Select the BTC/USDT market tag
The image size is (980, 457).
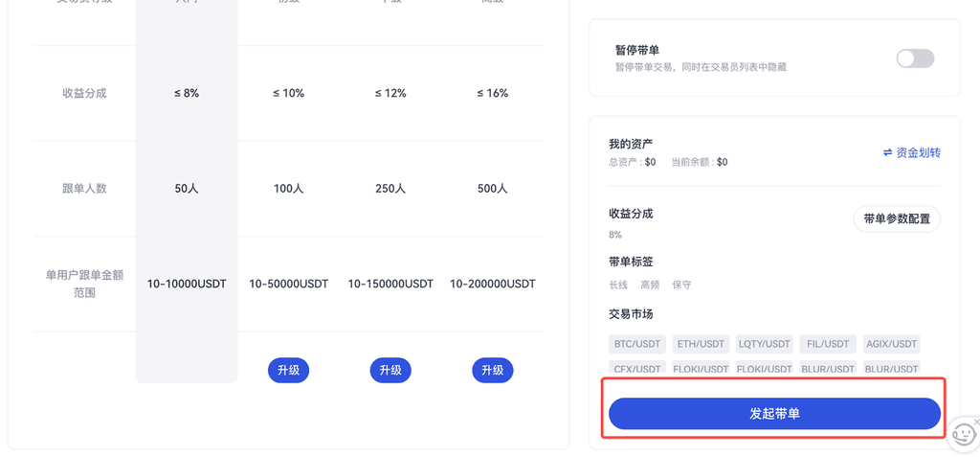coord(637,344)
